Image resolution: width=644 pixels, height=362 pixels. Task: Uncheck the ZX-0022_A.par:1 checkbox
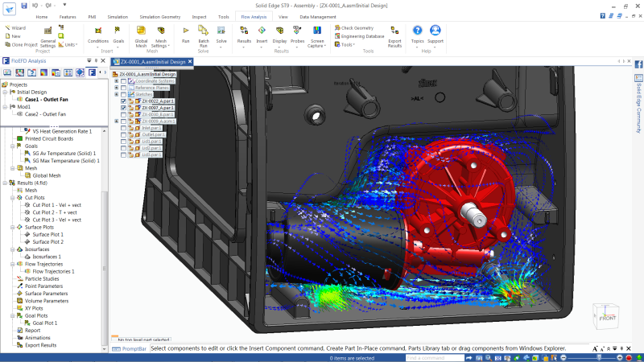tap(123, 101)
